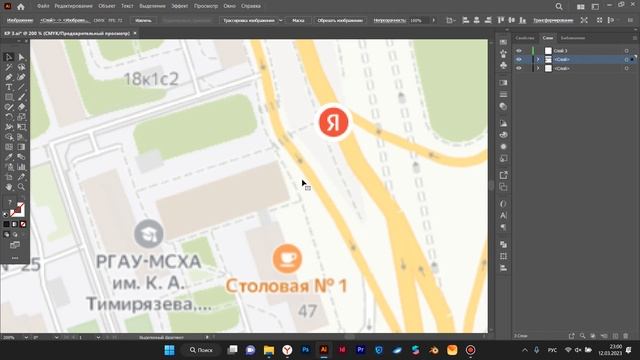
Task: Select the Scale tool
Action: coord(21,117)
